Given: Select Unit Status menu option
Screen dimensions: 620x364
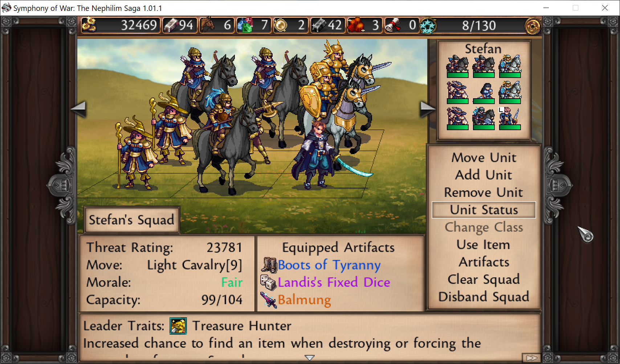Looking at the screenshot, I should pyautogui.click(x=484, y=210).
